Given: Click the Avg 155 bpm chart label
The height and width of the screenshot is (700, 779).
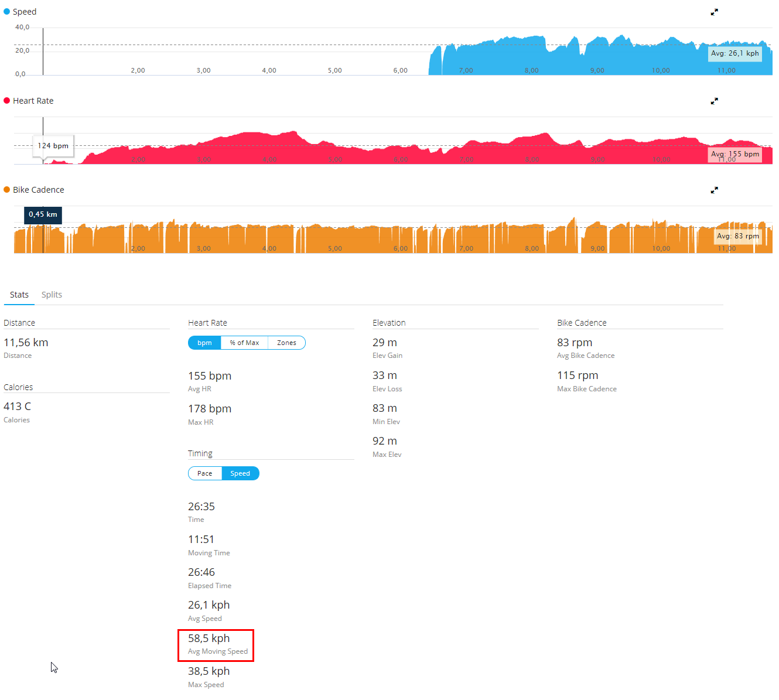Looking at the screenshot, I should [x=734, y=154].
